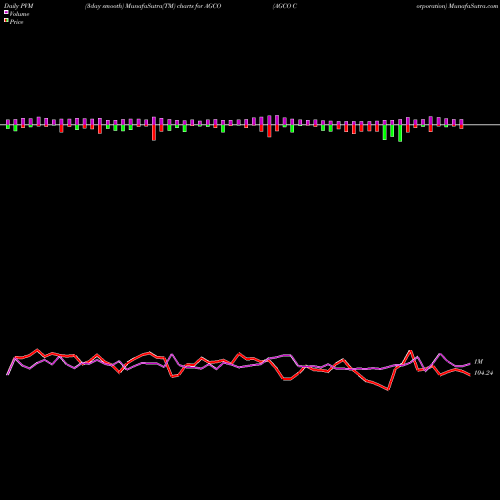This screenshot has height=500, width=500.
Task: Click the '1M' volume value label
Action: (478, 362)
